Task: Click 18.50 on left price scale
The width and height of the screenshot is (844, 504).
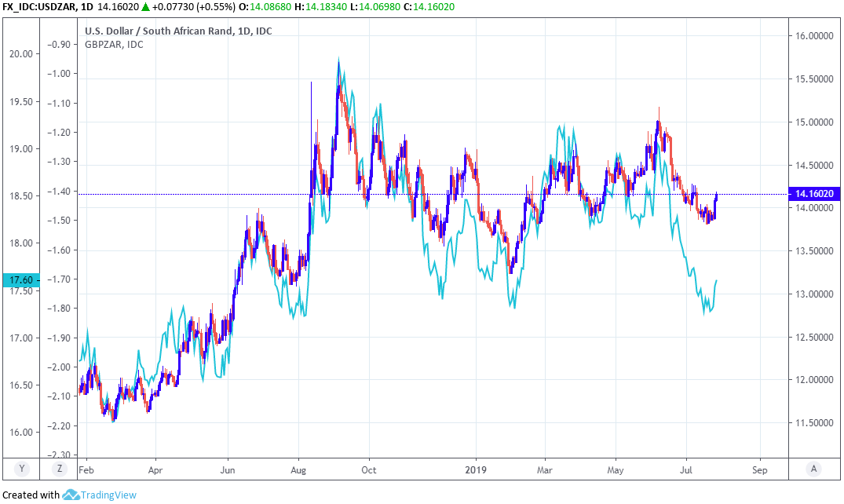Action: click(x=21, y=196)
